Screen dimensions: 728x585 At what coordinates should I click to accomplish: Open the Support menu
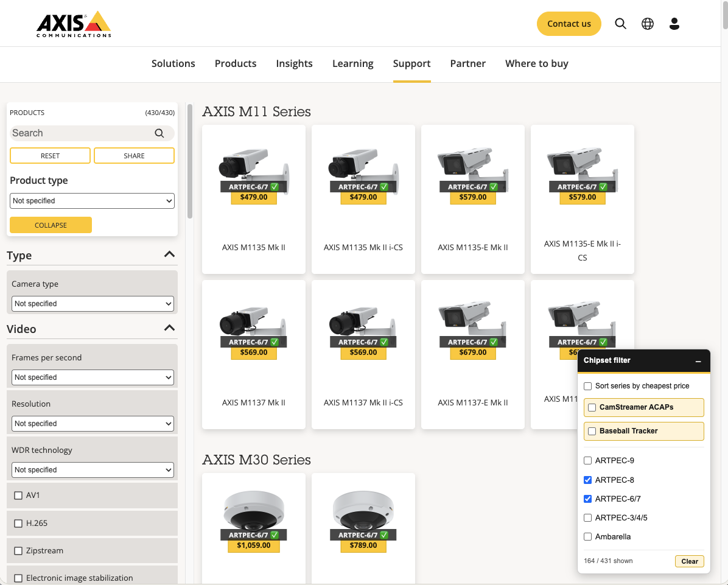(x=412, y=63)
